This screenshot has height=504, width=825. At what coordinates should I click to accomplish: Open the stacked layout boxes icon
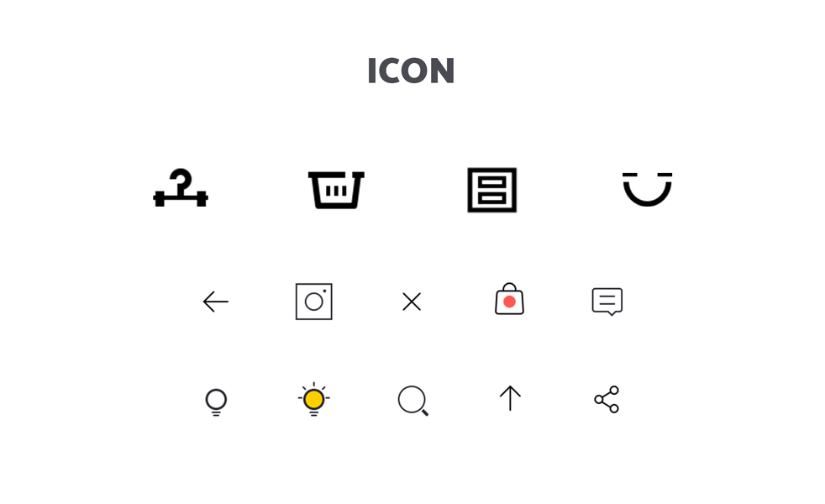pyautogui.click(x=492, y=190)
